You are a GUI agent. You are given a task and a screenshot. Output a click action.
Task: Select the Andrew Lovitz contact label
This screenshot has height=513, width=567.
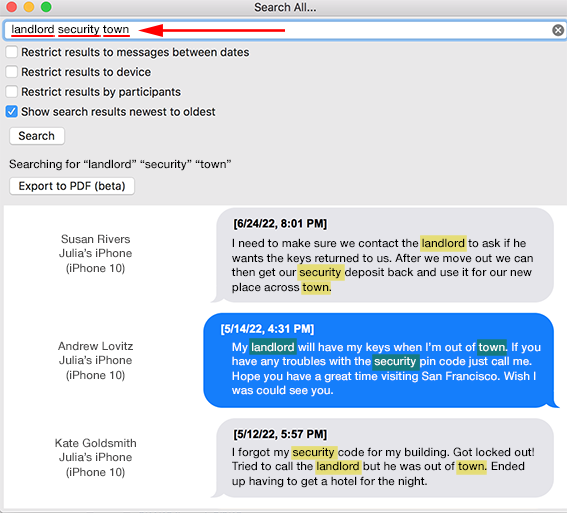(95, 346)
